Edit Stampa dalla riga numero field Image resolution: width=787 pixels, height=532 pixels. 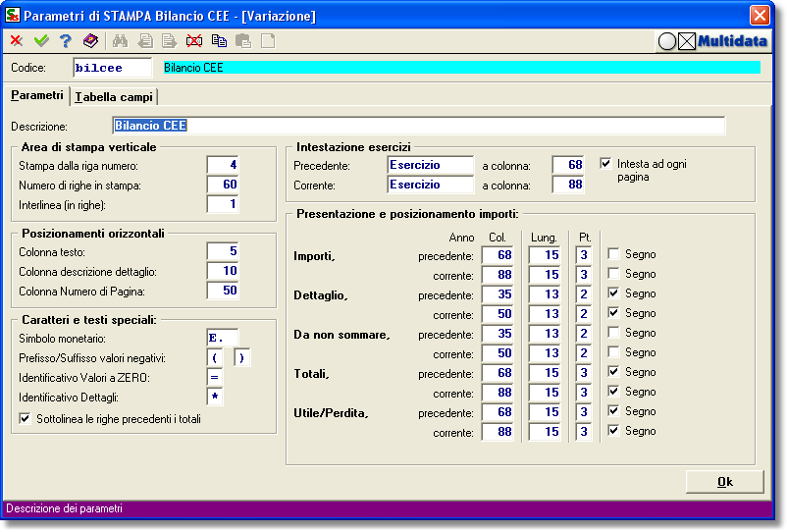click(x=223, y=165)
